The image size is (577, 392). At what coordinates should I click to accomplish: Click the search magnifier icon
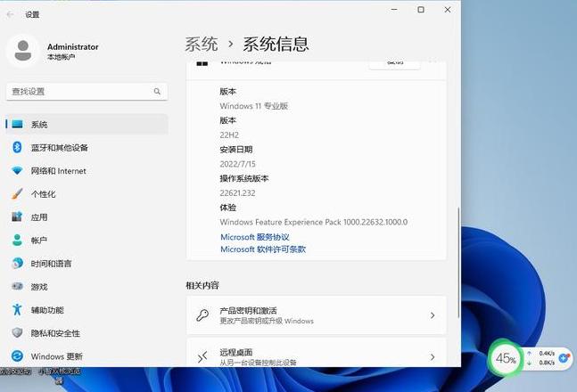click(x=157, y=91)
